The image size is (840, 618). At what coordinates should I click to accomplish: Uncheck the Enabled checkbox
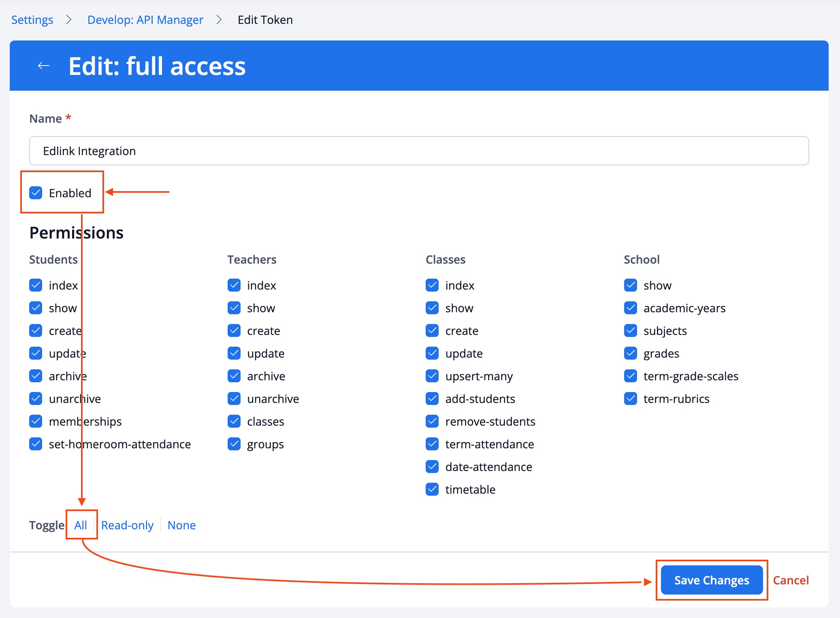pyautogui.click(x=36, y=193)
